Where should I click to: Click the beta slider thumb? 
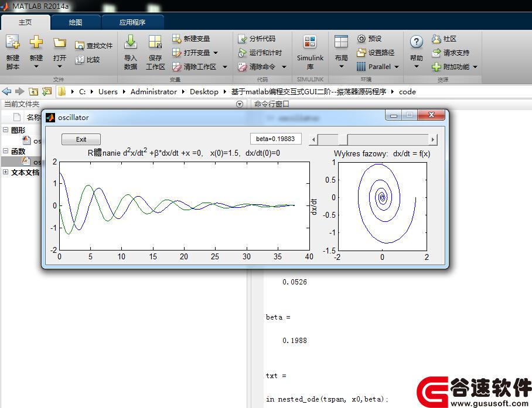pyautogui.click(x=343, y=139)
